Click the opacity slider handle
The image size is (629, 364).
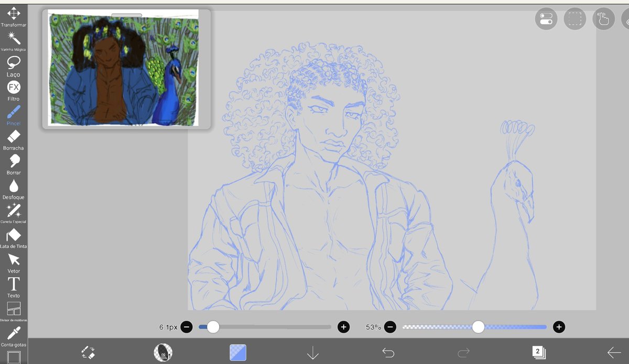pos(478,327)
